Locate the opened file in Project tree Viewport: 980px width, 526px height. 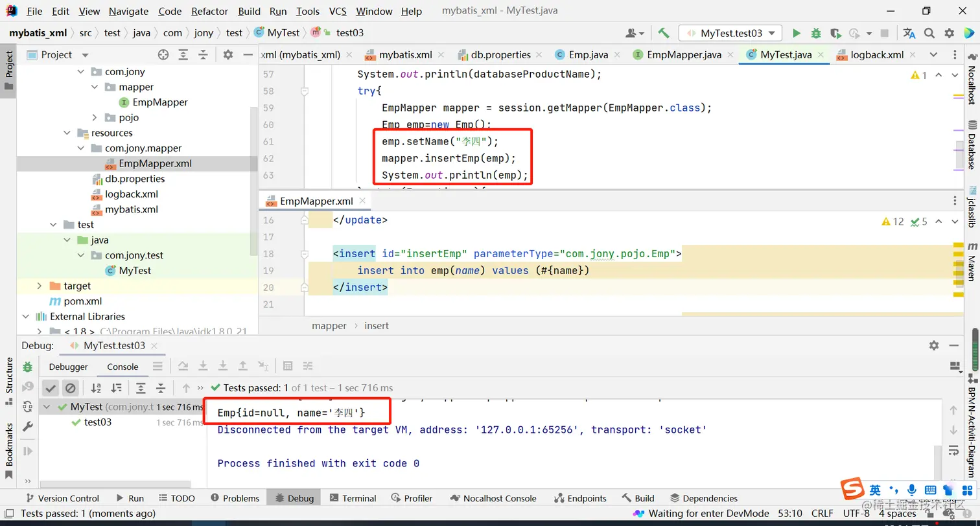click(163, 55)
